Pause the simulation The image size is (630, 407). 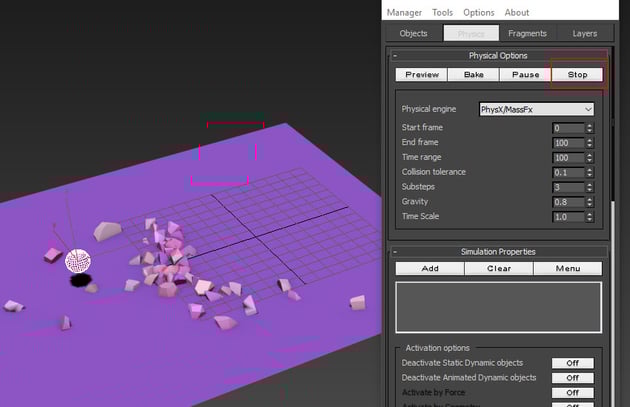point(526,74)
